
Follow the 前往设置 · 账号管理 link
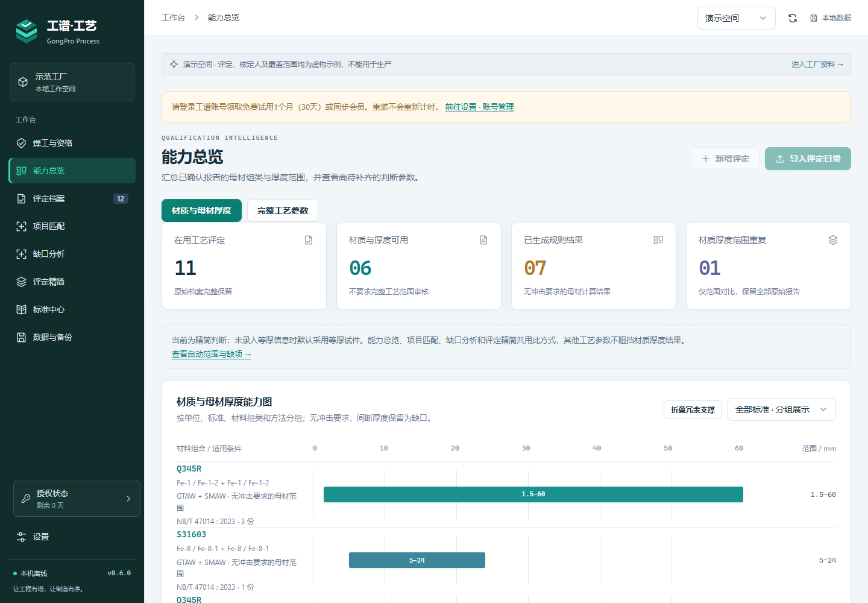point(479,107)
